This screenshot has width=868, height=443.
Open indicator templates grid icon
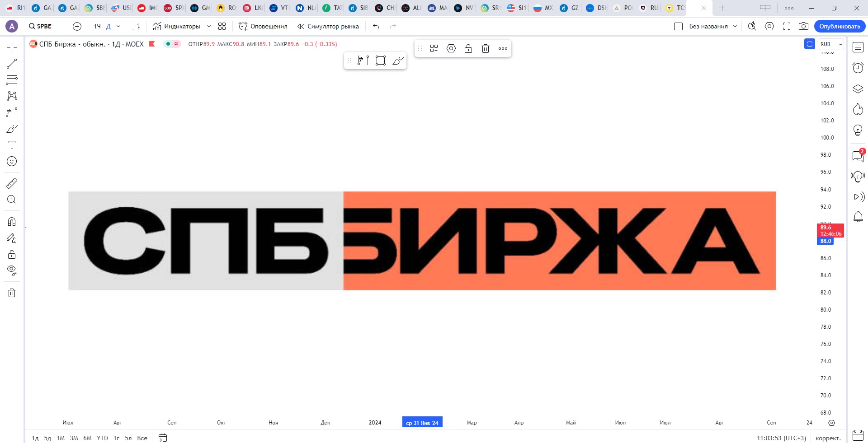[x=222, y=26]
